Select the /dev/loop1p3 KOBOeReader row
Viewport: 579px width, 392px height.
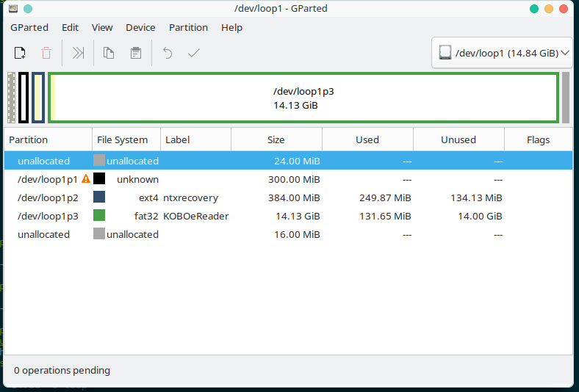coord(220,216)
